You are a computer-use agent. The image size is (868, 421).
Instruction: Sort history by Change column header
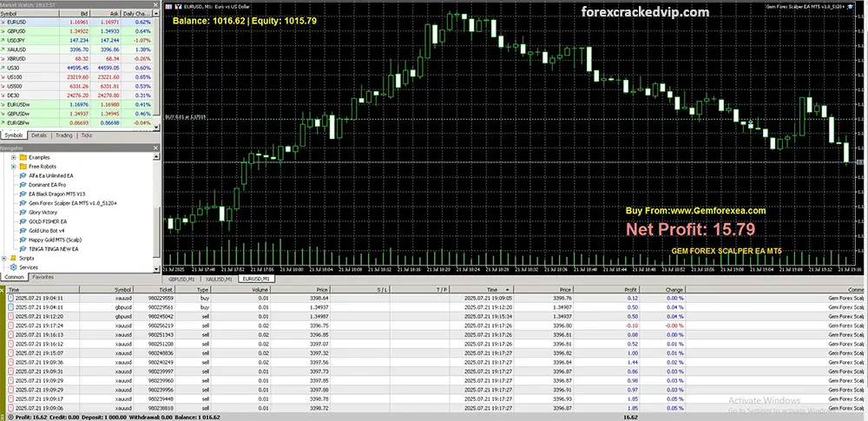coord(663,290)
